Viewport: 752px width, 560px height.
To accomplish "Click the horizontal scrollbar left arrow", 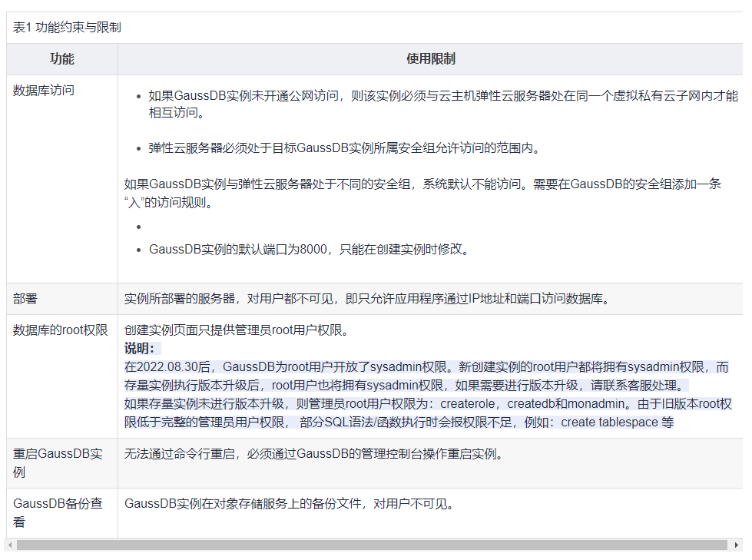I will pyautogui.click(x=10, y=545).
